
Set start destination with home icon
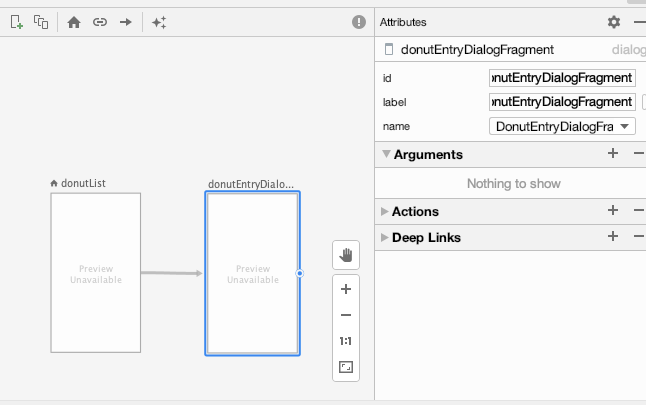[74, 22]
